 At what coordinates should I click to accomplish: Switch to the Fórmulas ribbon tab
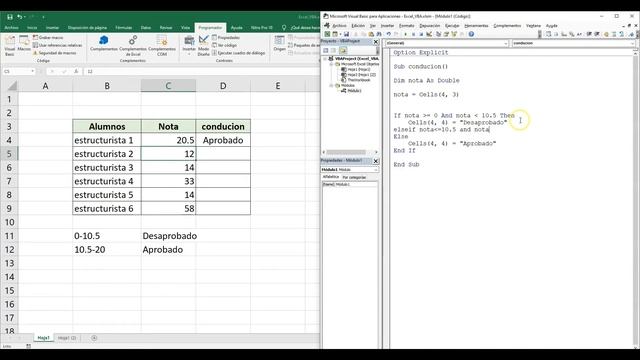(x=123, y=28)
